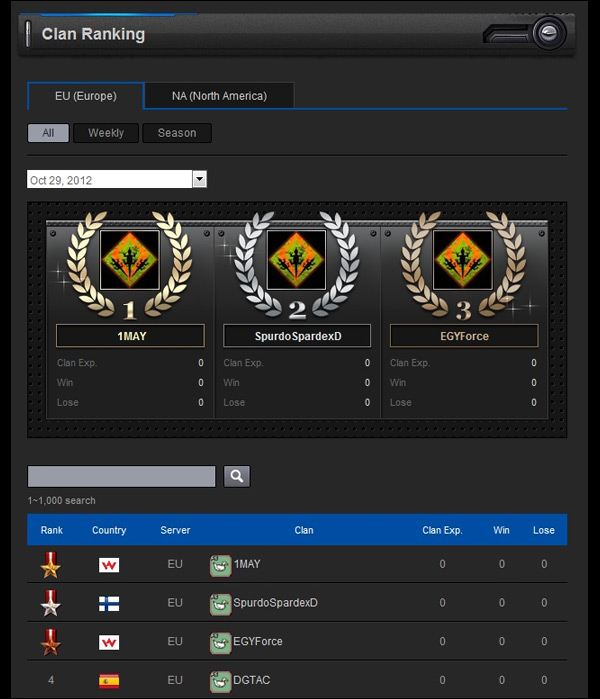
Task: Select the Season ranking filter
Action: tap(177, 133)
